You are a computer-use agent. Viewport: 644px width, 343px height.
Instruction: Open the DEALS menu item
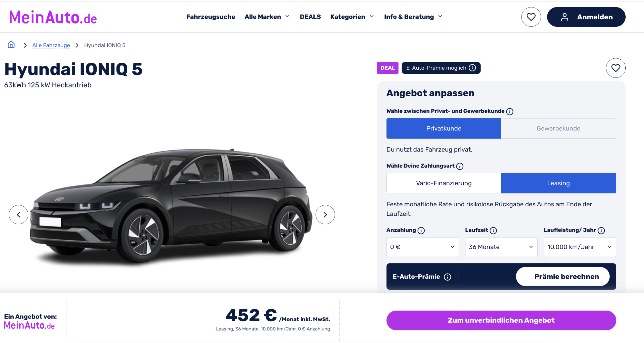tap(310, 17)
